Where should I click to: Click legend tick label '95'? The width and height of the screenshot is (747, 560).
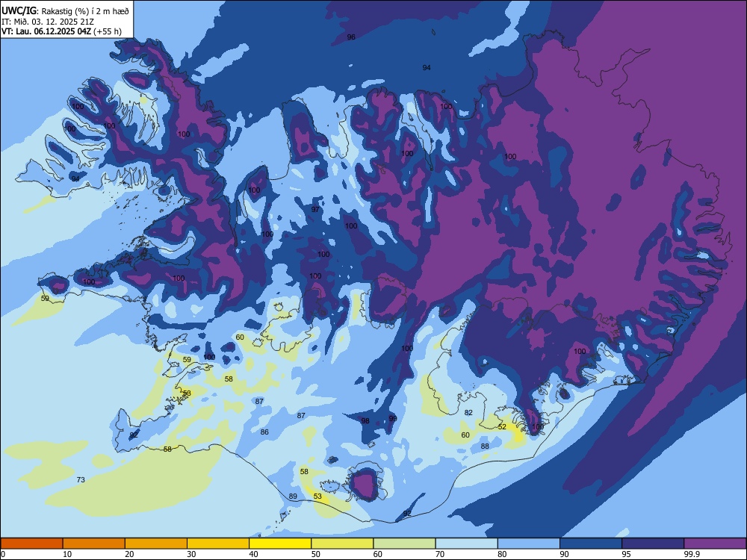click(627, 554)
